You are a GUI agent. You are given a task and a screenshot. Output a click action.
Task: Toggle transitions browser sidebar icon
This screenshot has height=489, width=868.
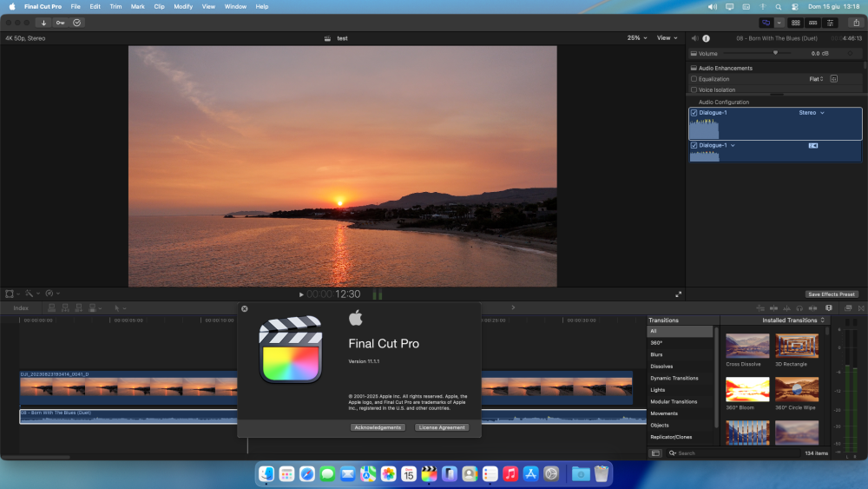[x=655, y=453]
